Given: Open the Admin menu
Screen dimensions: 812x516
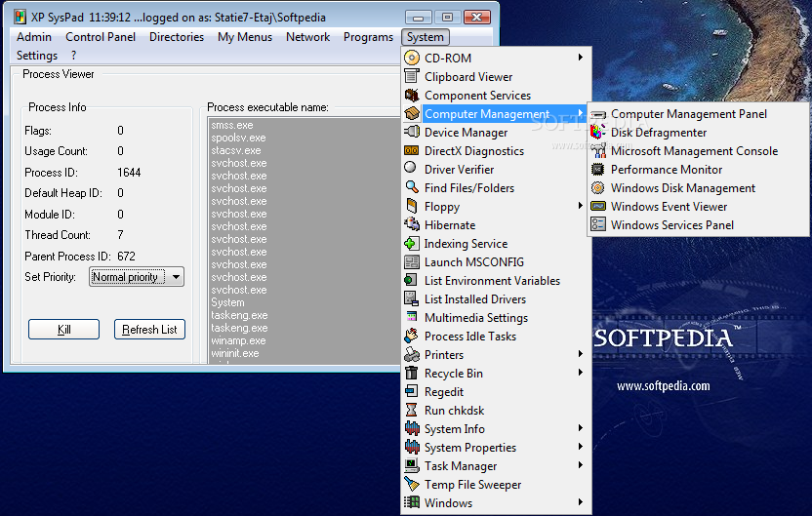Looking at the screenshot, I should pyautogui.click(x=34, y=37).
